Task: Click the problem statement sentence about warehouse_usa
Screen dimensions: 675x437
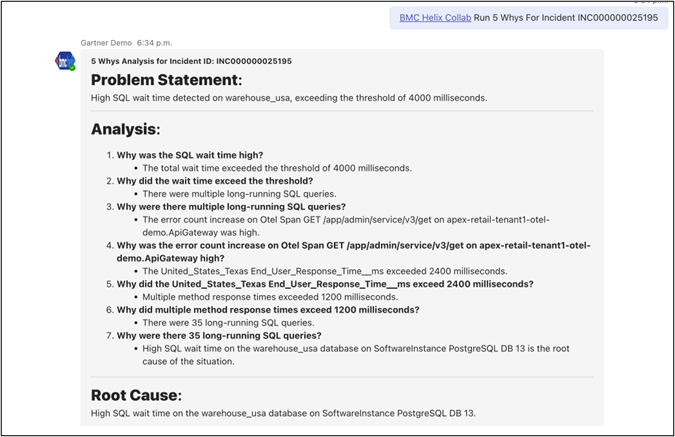Action: [x=289, y=98]
